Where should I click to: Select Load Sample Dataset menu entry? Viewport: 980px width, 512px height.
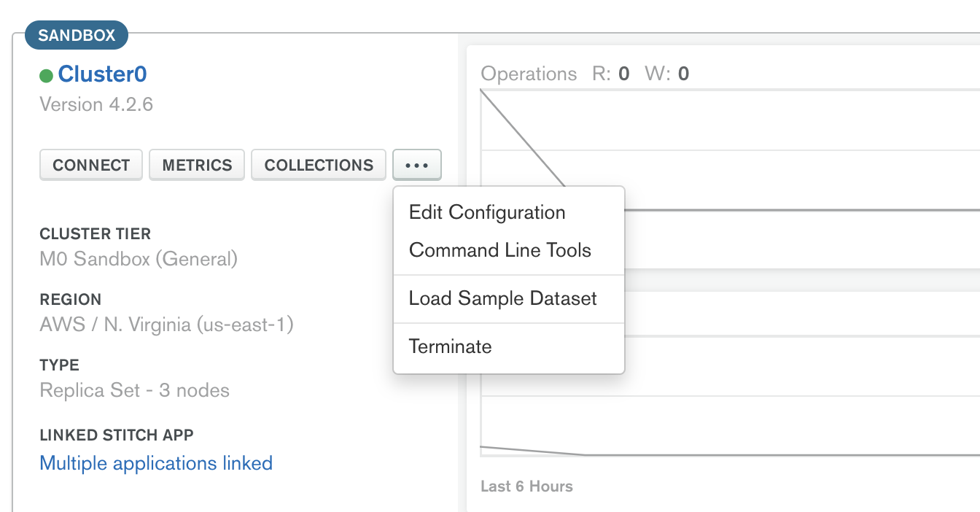(502, 298)
